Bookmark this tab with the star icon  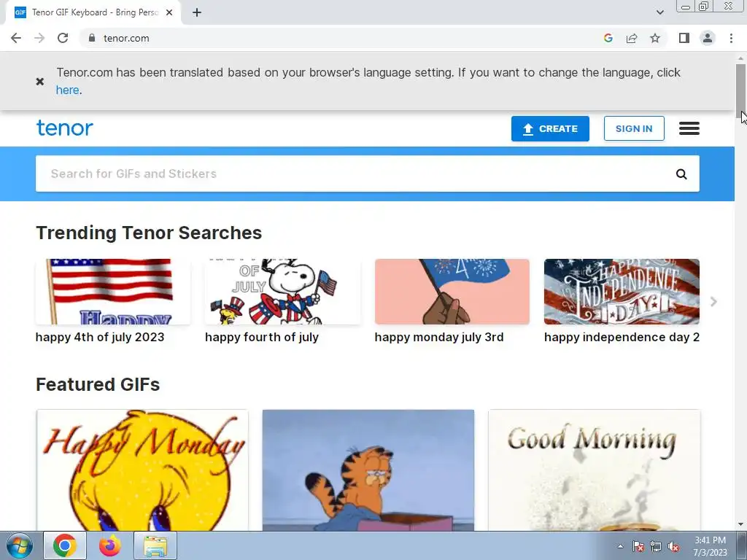(x=655, y=38)
